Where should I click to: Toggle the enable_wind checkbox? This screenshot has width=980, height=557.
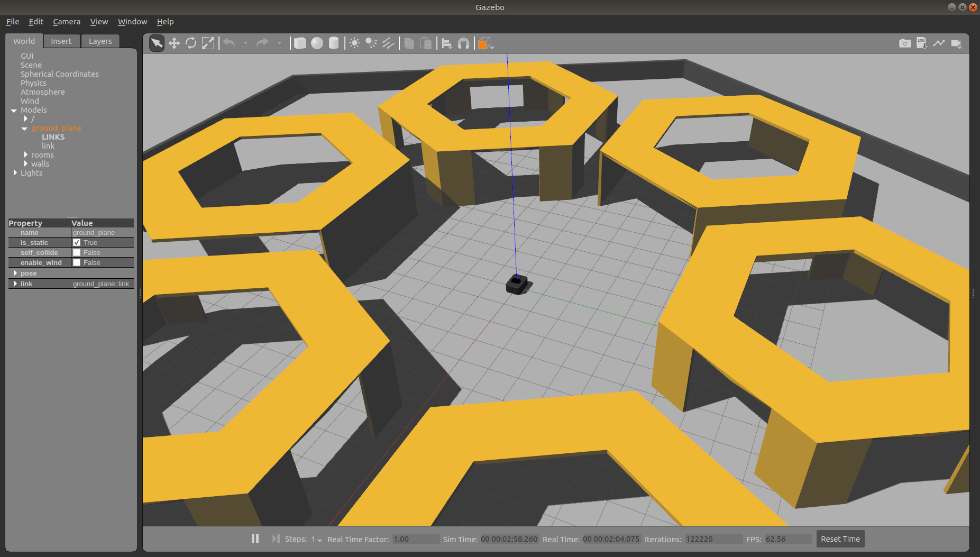(77, 263)
